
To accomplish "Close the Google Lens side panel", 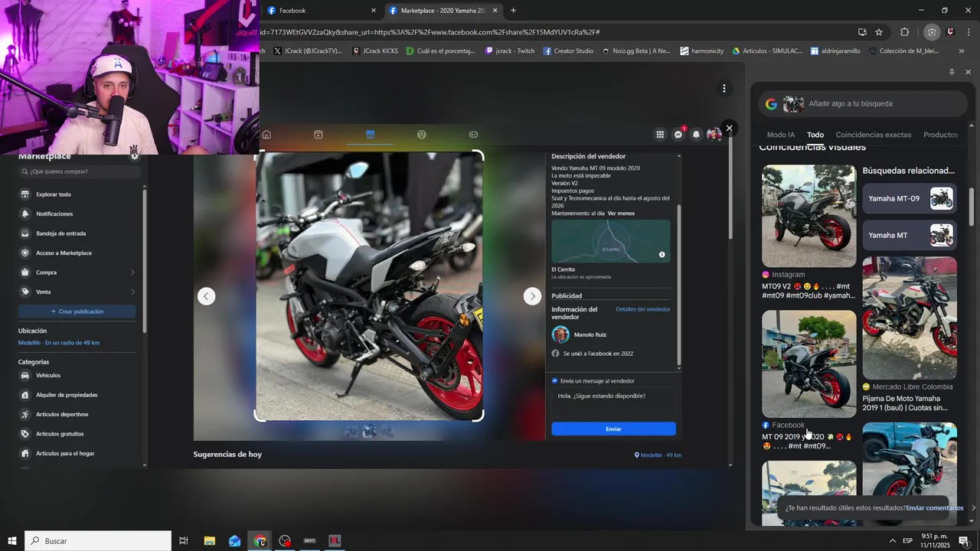I will [968, 72].
